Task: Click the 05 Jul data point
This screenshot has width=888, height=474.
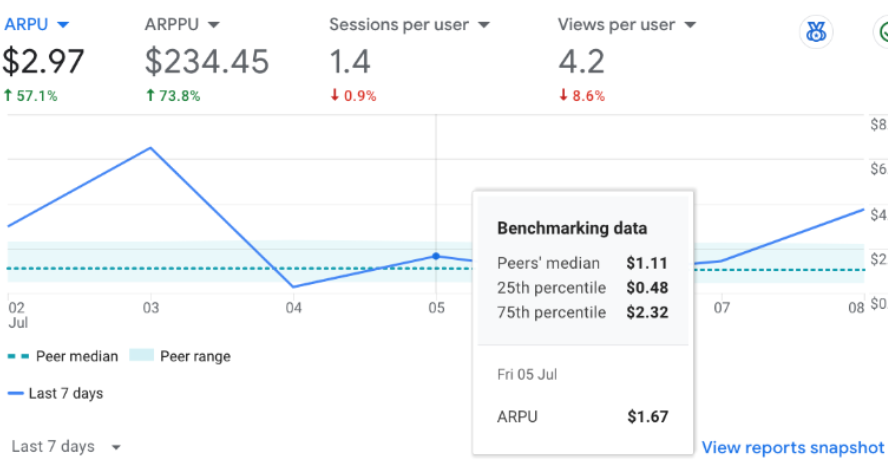Action: [436, 256]
